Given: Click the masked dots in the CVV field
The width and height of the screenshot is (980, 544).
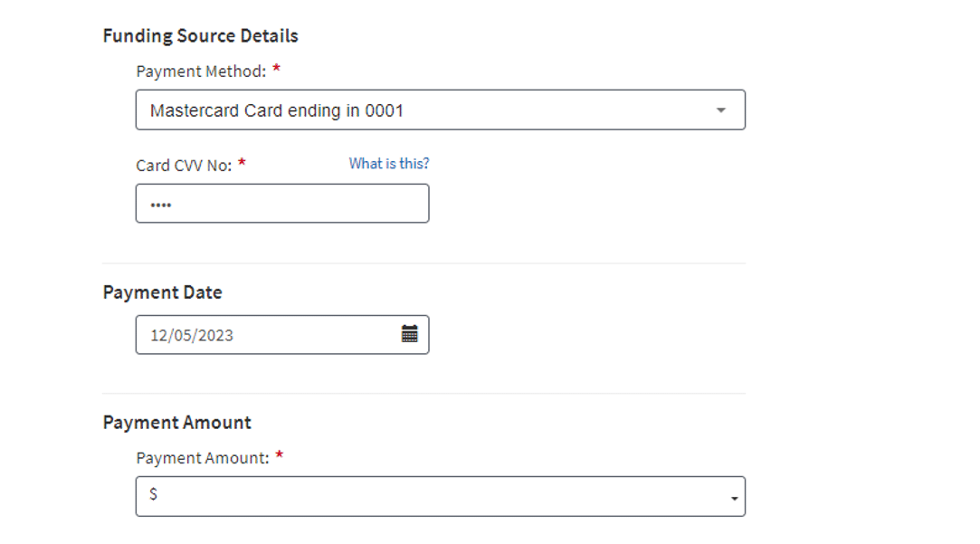Looking at the screenshot, I should pyautogui.click(x=160, y=205).
